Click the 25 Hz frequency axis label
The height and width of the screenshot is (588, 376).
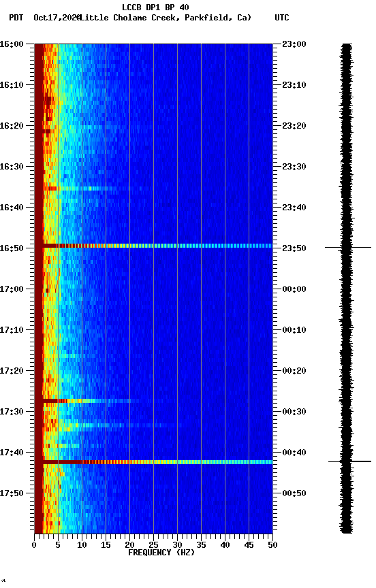153,545
